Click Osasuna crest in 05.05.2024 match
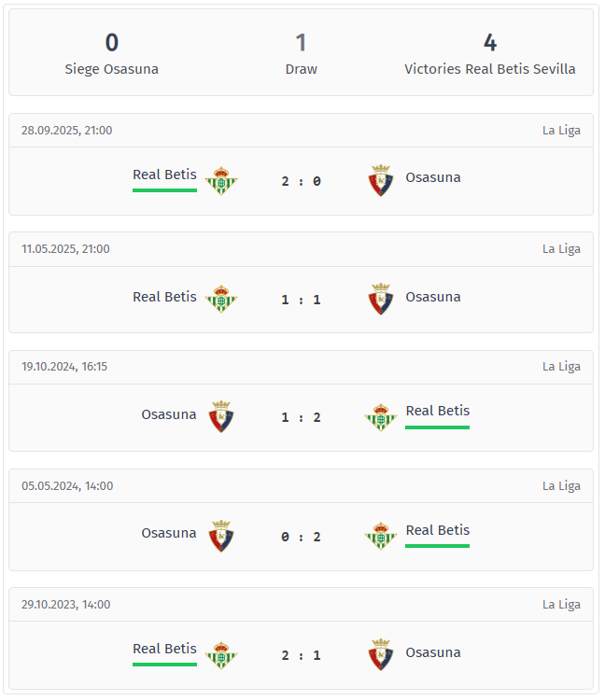 click(221, 536)
